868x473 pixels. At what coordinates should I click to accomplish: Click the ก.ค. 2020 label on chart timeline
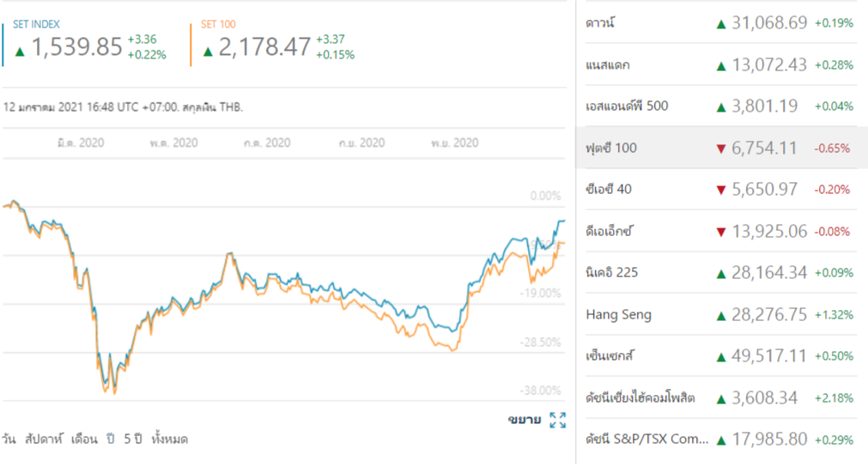tap(265, 143)
